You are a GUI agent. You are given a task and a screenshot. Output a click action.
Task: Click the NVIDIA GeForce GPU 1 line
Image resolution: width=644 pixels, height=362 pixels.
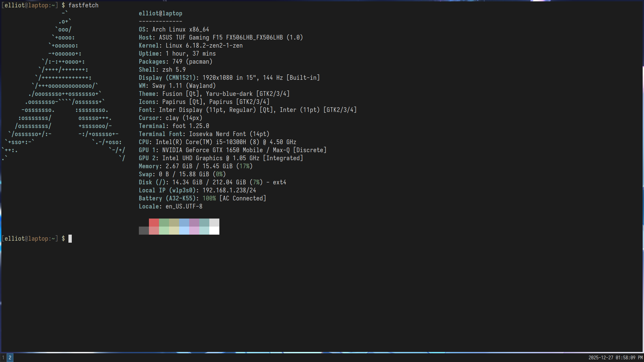point(232,150)
